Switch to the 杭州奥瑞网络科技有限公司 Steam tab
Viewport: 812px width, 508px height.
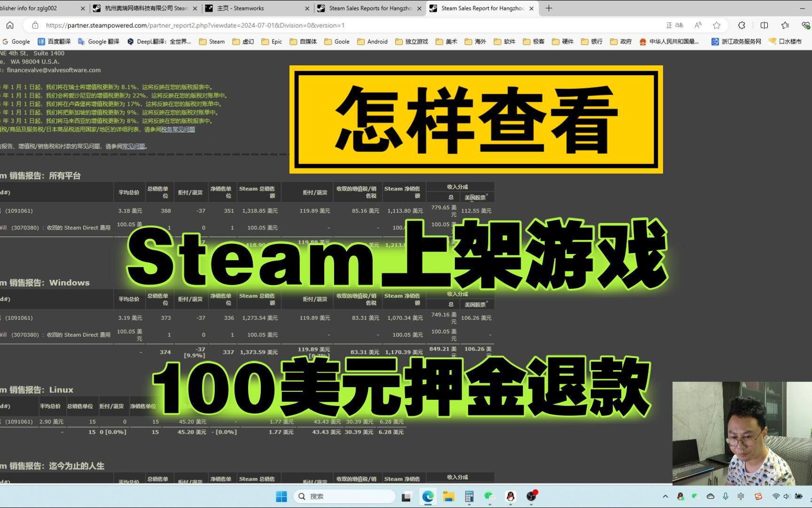click(145, 8)
